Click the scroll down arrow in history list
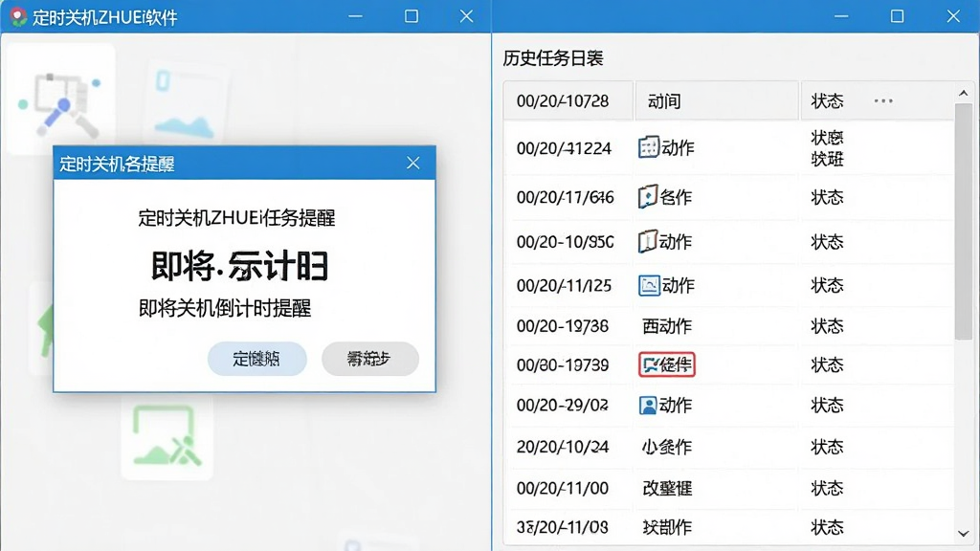 pyautogui.click(x=963, y=534)
